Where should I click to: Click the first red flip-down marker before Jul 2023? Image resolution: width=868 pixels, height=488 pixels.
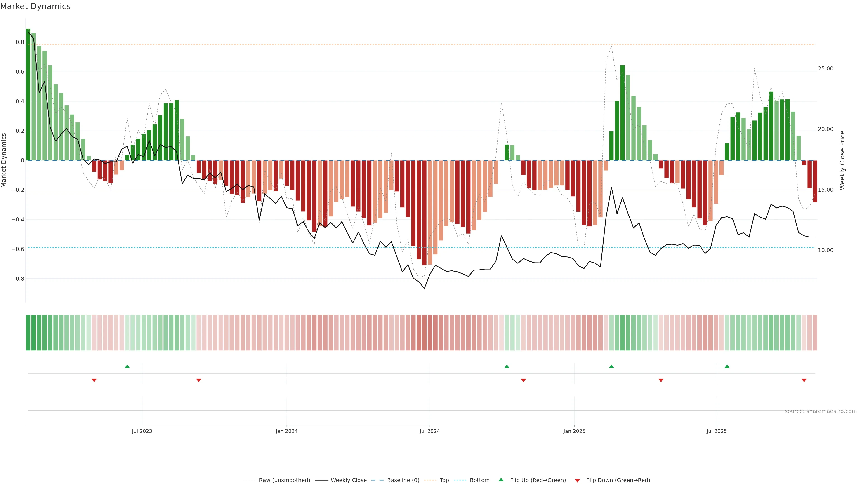coord(94,380)
